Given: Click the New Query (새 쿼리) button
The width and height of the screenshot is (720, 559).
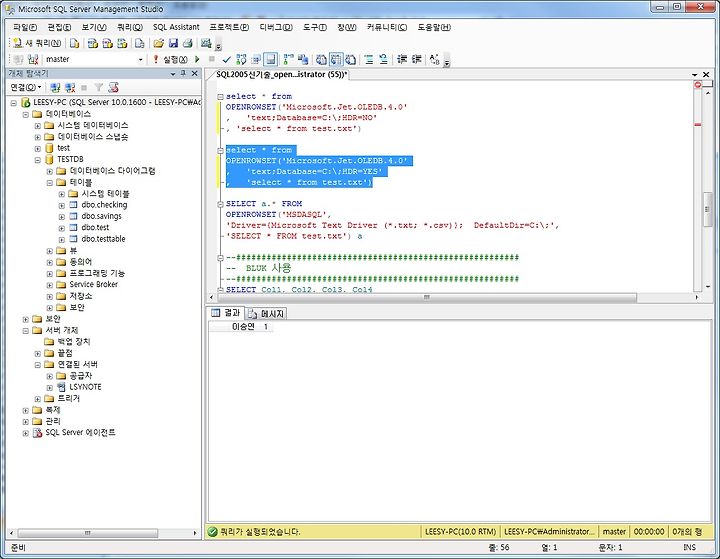Looking at the screenshot, I should [x=37, y=43].
